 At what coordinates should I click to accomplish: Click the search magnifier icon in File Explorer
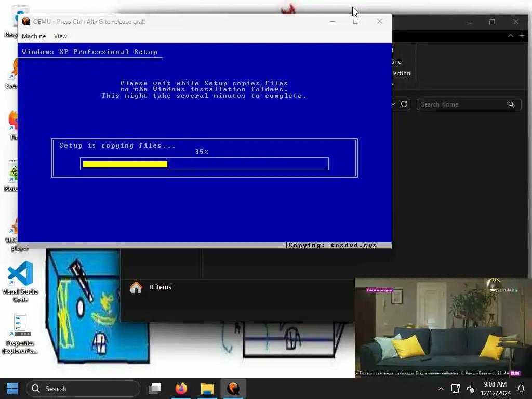click(511, 104)
